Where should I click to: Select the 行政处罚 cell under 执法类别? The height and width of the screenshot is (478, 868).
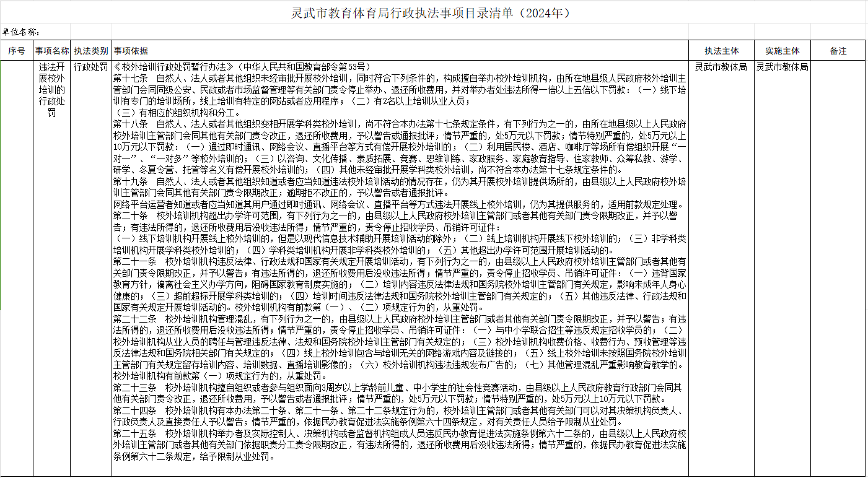[90, 66]
